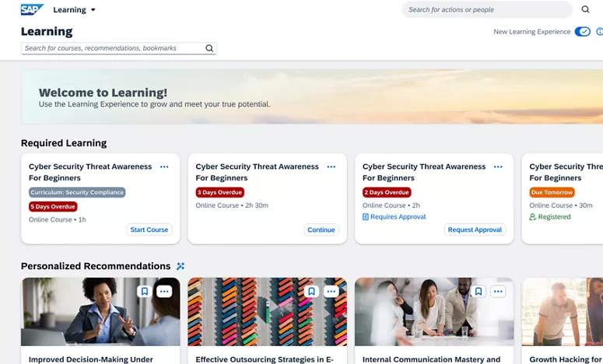
Task: Open more options on the 5 Days Overdue card
Action: click(x=164, y=166)
